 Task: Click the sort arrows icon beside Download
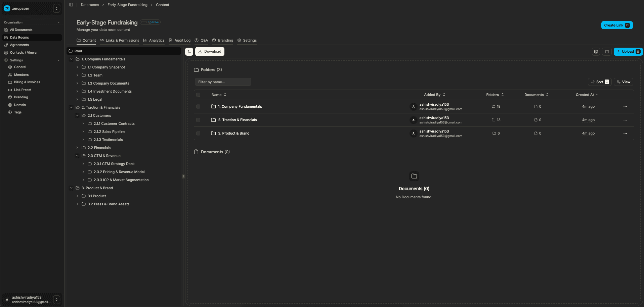[189, 51]
